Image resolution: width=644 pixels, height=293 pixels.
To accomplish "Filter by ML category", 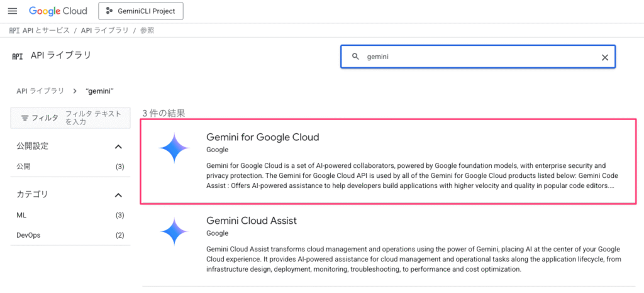I will (70, 215).
